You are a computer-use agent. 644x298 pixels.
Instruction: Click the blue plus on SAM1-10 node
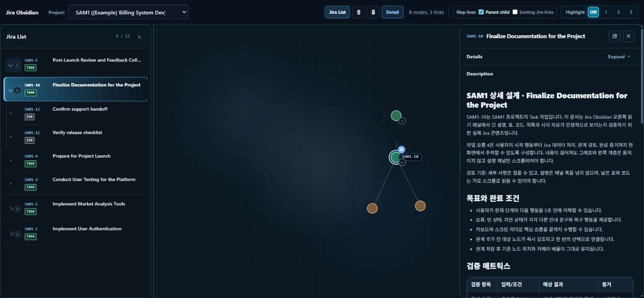(401, 149)
